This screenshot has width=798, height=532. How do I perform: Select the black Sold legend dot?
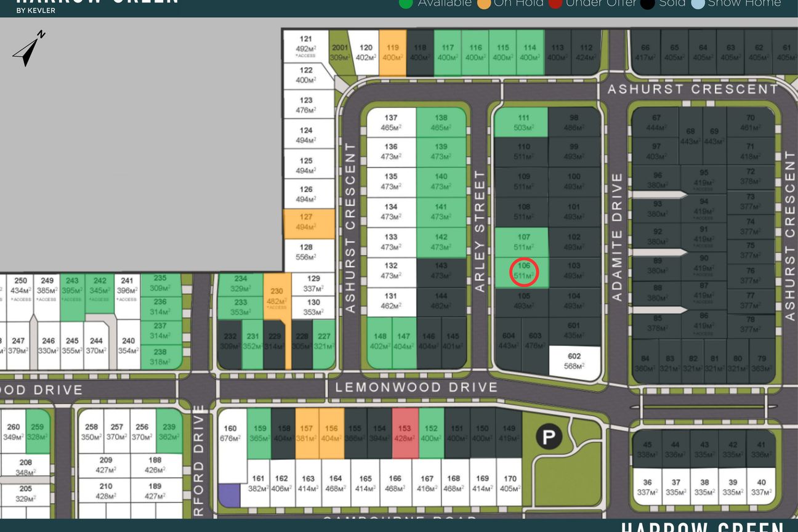click(x=647, y=3)
